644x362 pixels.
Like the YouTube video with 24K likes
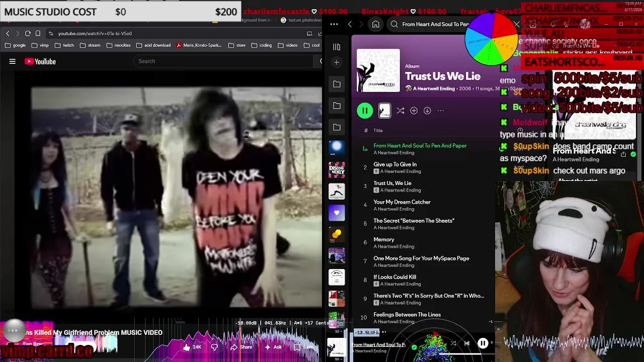point(192,347)
